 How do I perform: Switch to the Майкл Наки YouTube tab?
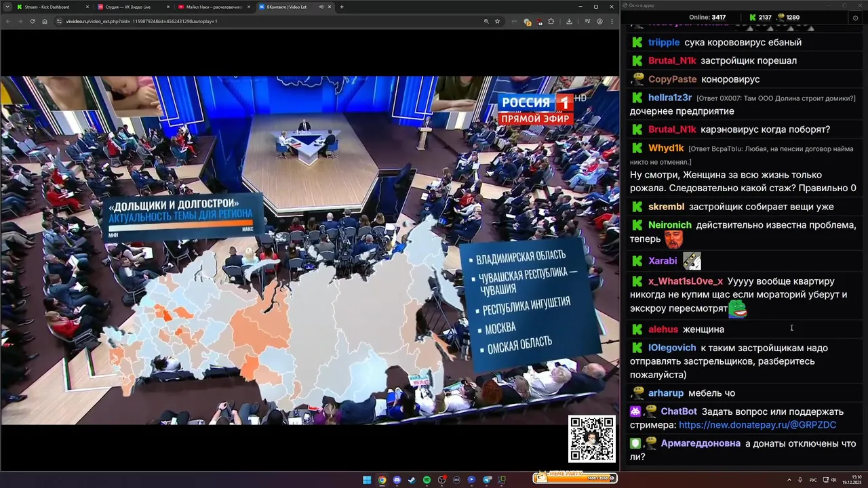coord(214,7)
